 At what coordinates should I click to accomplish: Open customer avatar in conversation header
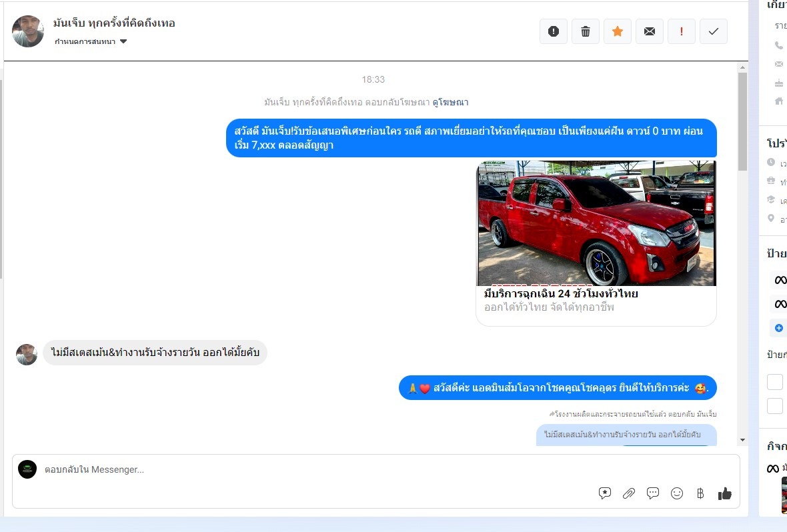click(x=27, y=31)
